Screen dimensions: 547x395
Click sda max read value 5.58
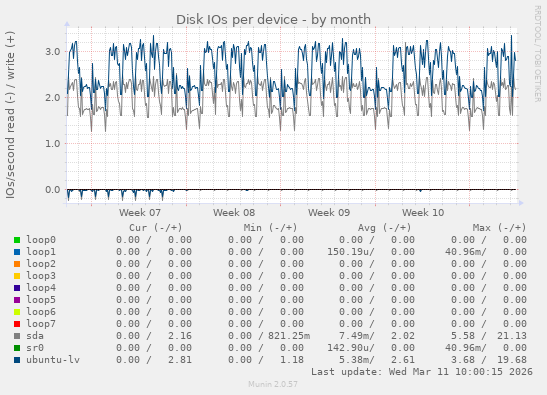(x=463, y=336)
